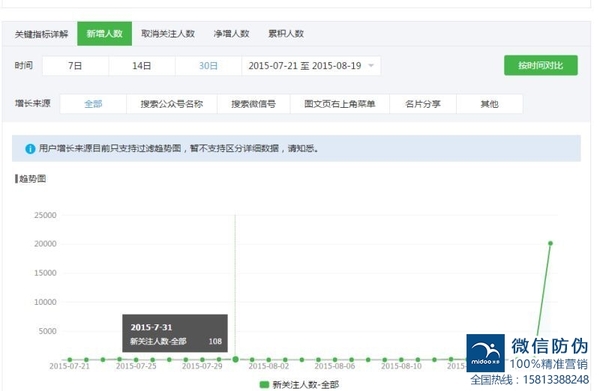Filter growth source by 名片分享
Image resolution: width=600 pixels, height=391 pixels.
423,104
